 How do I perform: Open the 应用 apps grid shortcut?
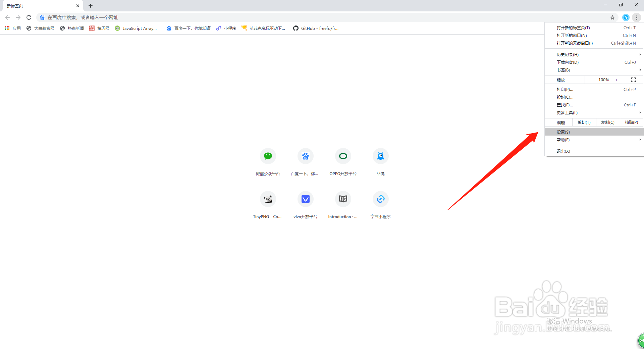[x=13, y=29]
